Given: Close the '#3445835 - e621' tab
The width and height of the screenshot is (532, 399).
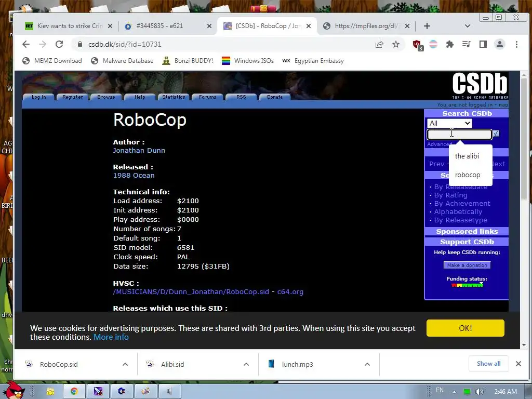Looking at the screenshot, I should click(x=209, y=26).
